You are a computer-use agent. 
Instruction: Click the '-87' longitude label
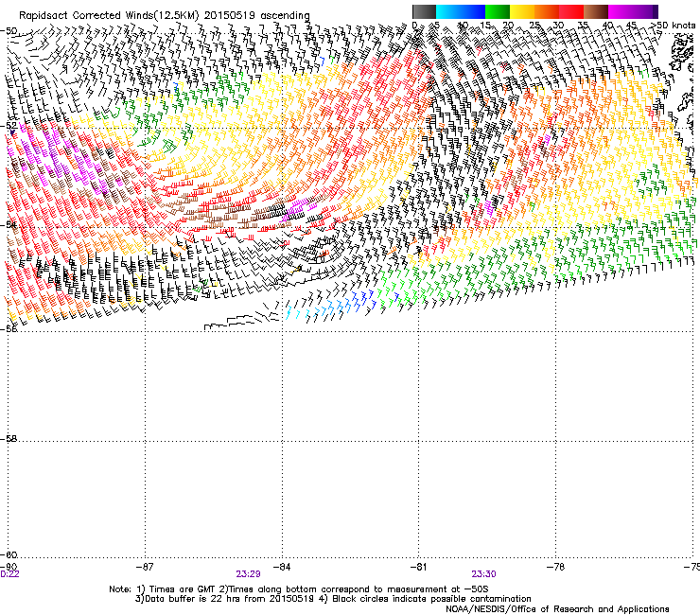144,567
